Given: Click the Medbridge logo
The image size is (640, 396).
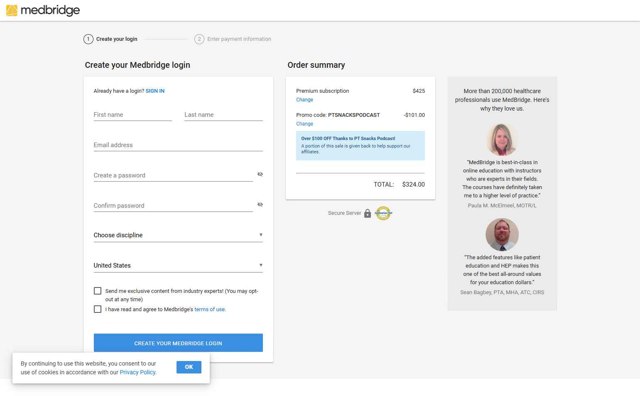Looking at the screenshot, I should coord(43,10).
